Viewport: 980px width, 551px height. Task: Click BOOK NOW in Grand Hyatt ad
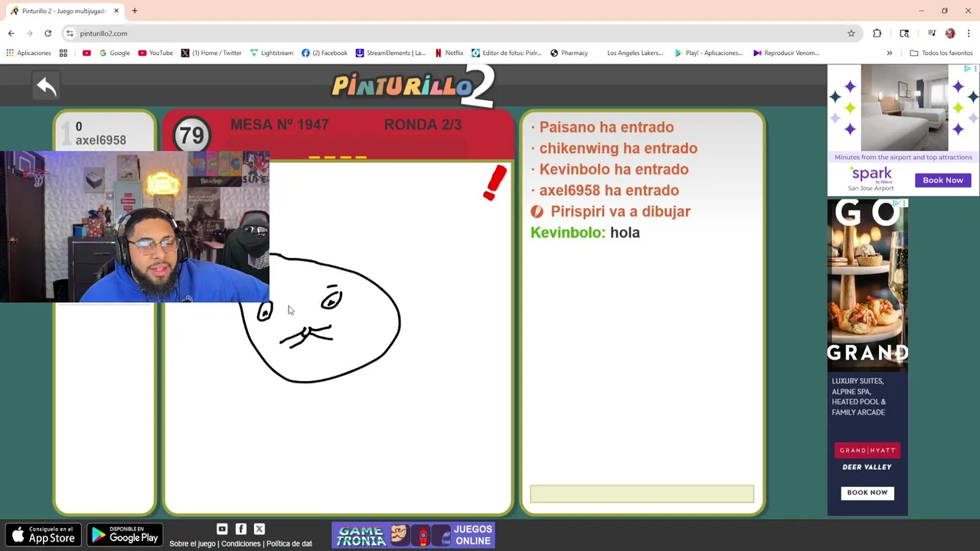867,493
